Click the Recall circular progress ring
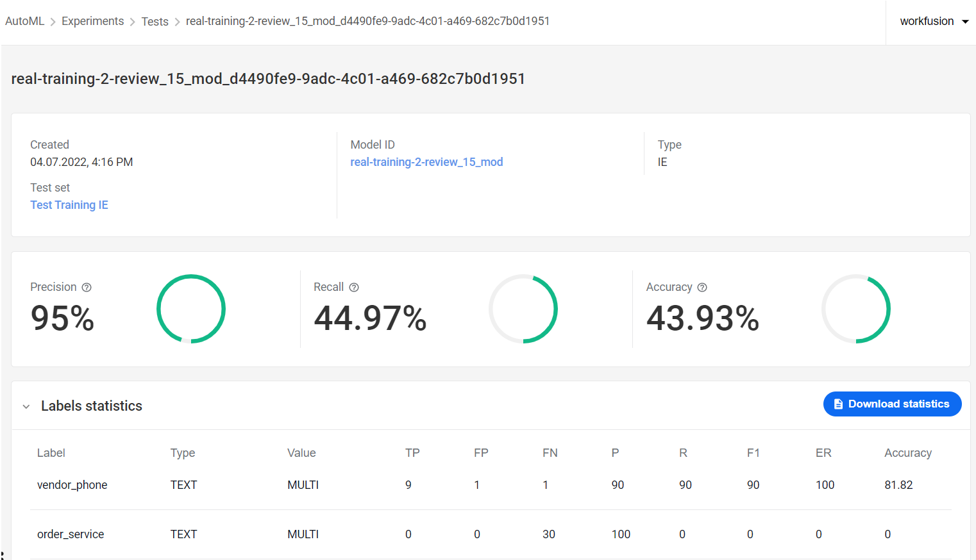Image resolution: width=976 pixels, height=560 pixels. 523,309
